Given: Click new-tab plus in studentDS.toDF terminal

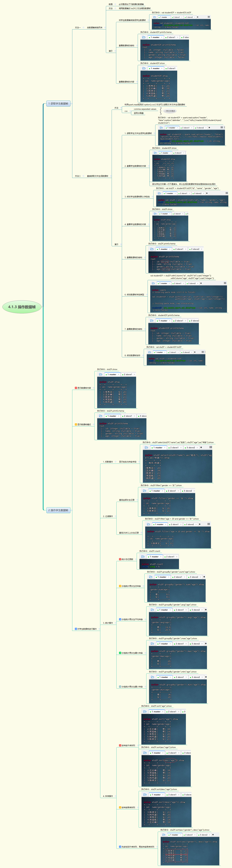Looking at the screenshot, I should click(x=198, y=17).
